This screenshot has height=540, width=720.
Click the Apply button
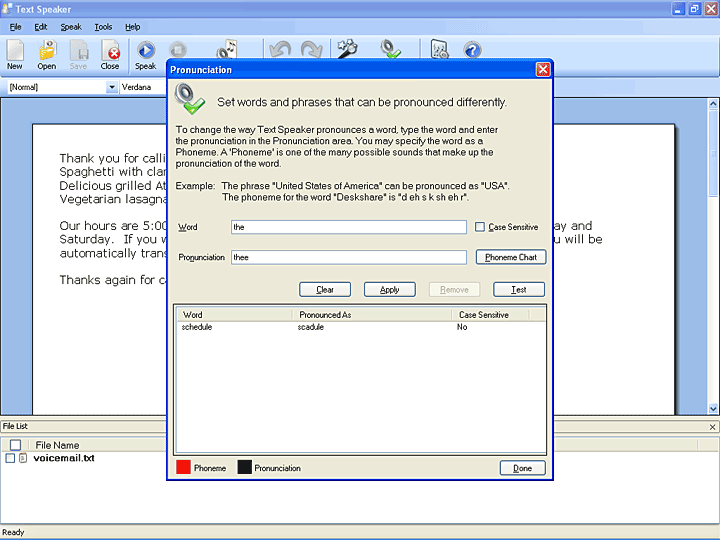pos(390,290)
